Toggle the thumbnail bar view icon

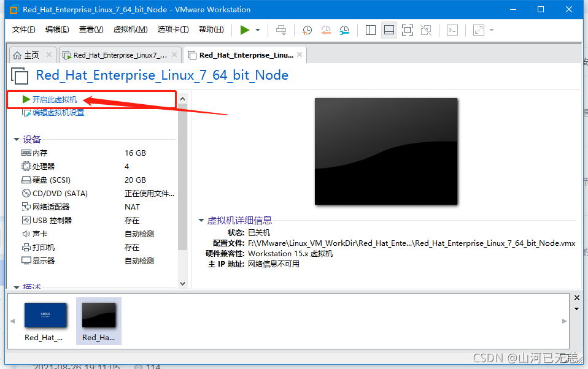click(x=389, y=30)
